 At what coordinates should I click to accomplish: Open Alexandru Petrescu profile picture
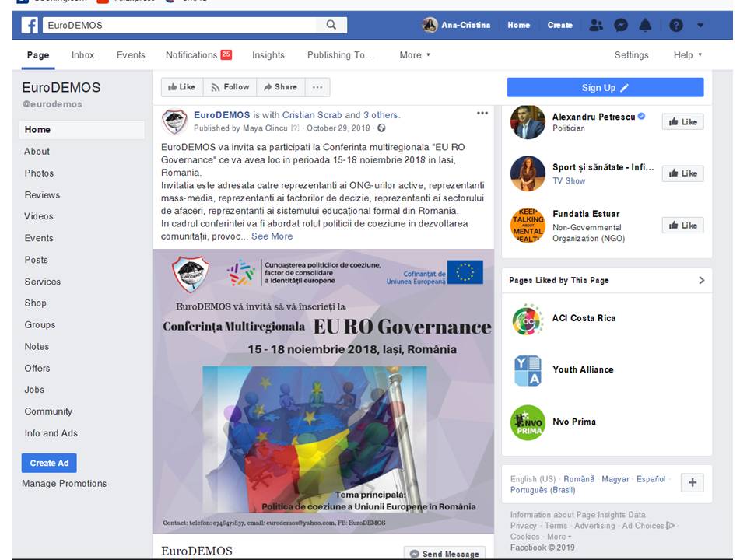tap(528, 122)
